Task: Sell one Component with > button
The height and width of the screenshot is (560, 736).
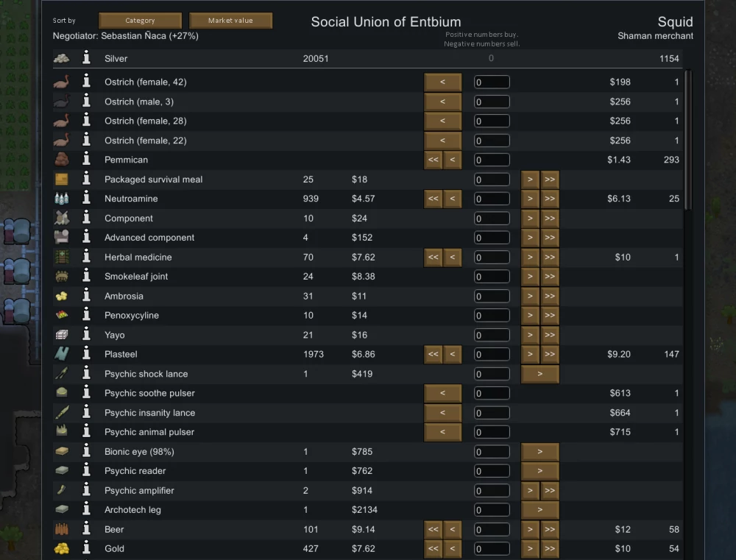Action: click(x=531, y=219)
